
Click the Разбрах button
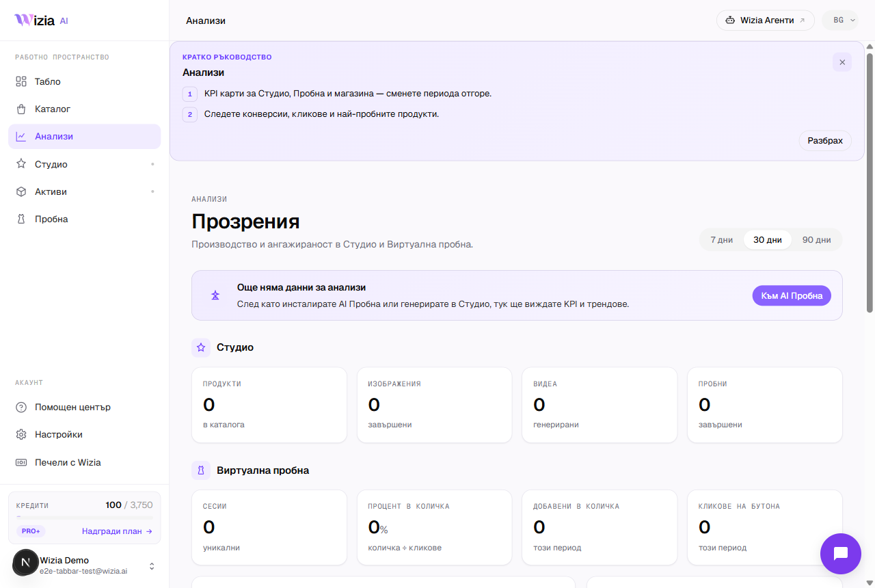(825, 141)
